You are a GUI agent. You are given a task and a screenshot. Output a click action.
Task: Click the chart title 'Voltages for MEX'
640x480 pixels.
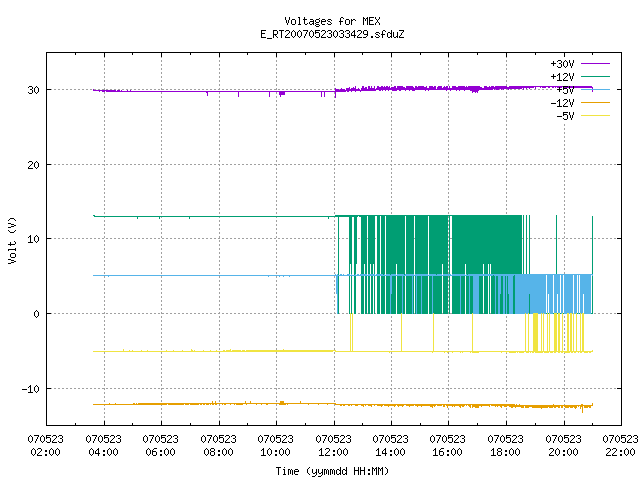point(332,21)
